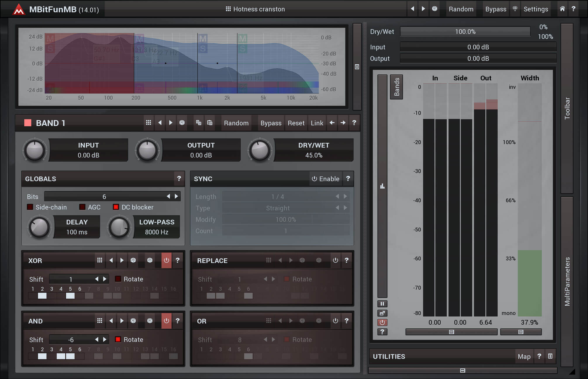Disable the DC blocker checkbox
Viewport: 588px width, 379px height.
(x=116, y=207)
